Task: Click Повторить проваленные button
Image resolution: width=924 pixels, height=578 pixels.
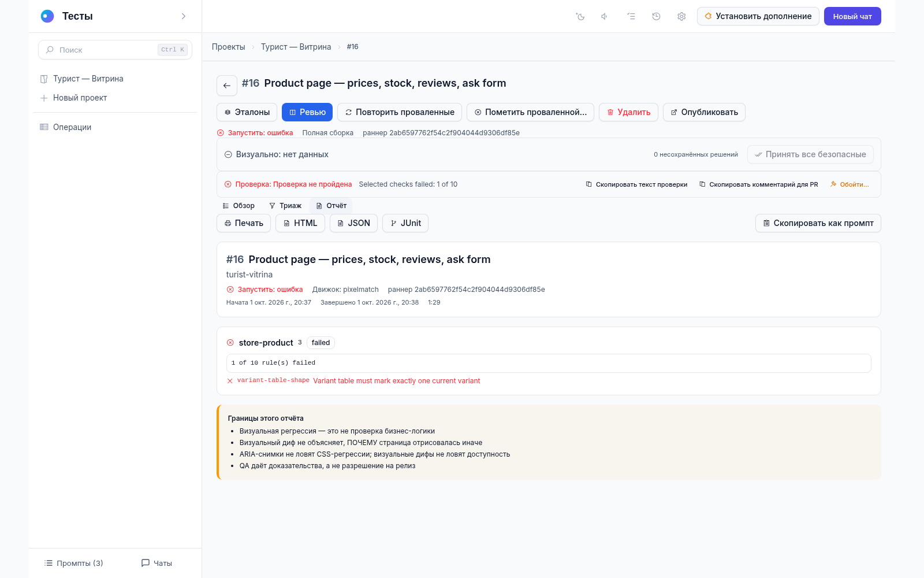Action: pos(400,112)
